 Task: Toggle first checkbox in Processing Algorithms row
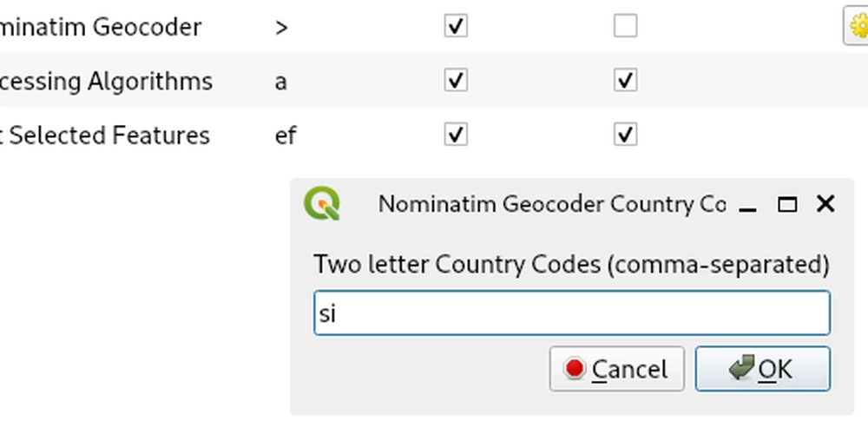point(456,80)
